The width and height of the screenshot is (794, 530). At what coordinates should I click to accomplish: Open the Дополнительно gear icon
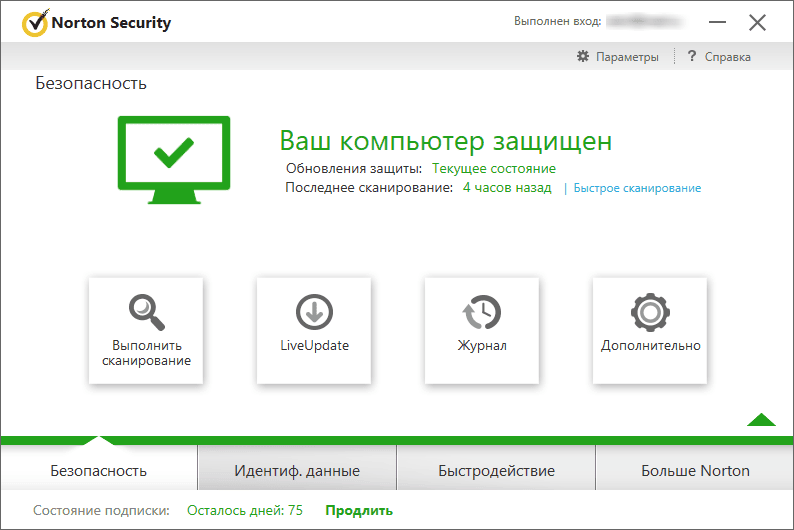(x=650, y=312)
